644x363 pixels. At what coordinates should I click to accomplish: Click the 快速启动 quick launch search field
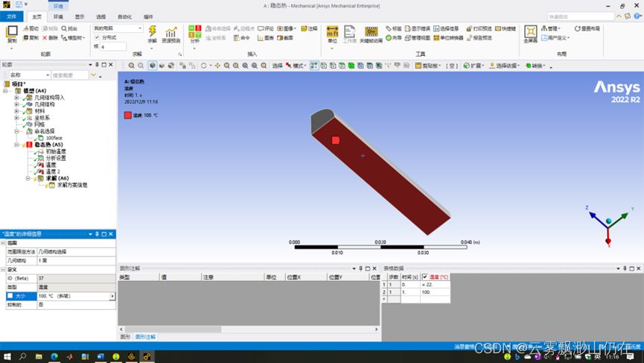[590, 16]
